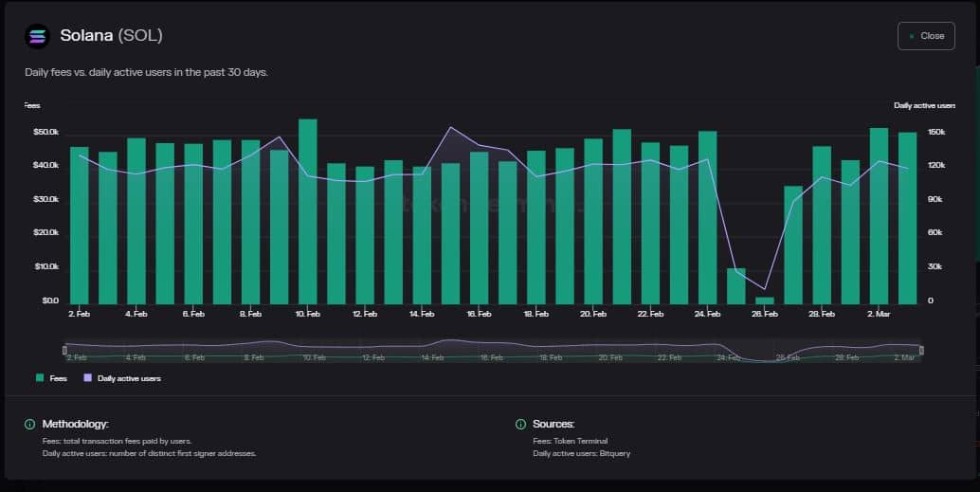The width and height of the screenshot is (980, 492).
Task: Click the 16. Feb label in range navigator
Action: [492, 357]
